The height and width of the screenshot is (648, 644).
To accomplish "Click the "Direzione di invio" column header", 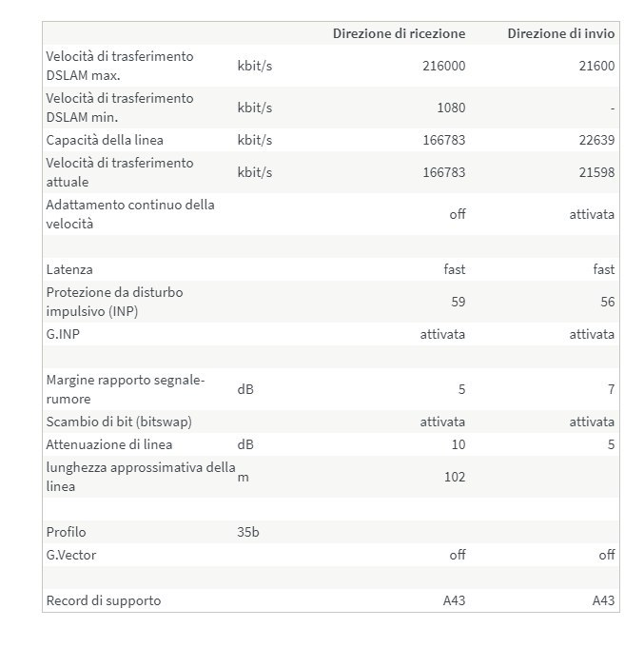I will point(560,33).
